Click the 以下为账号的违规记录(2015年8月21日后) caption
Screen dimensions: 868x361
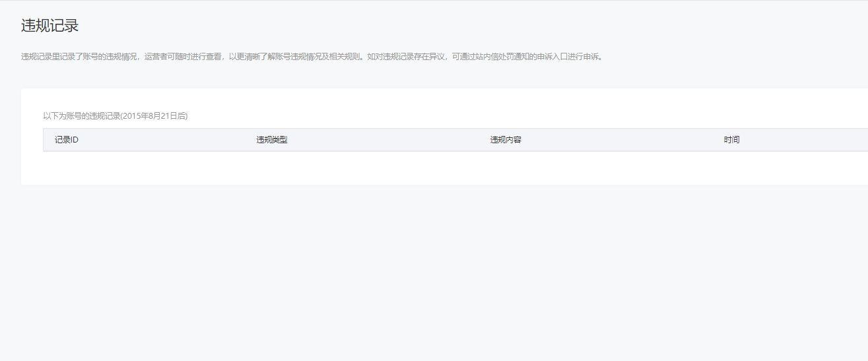[116, 115]
